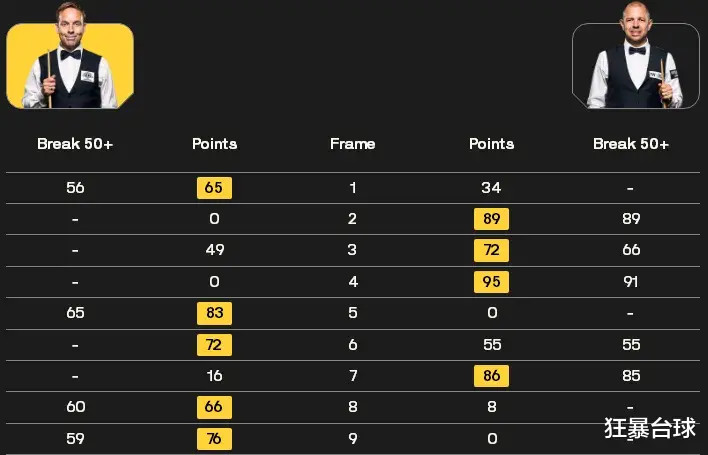Click the highlighted 72 in frame 3
The image size is (708, 455).
tap(491, 250)
